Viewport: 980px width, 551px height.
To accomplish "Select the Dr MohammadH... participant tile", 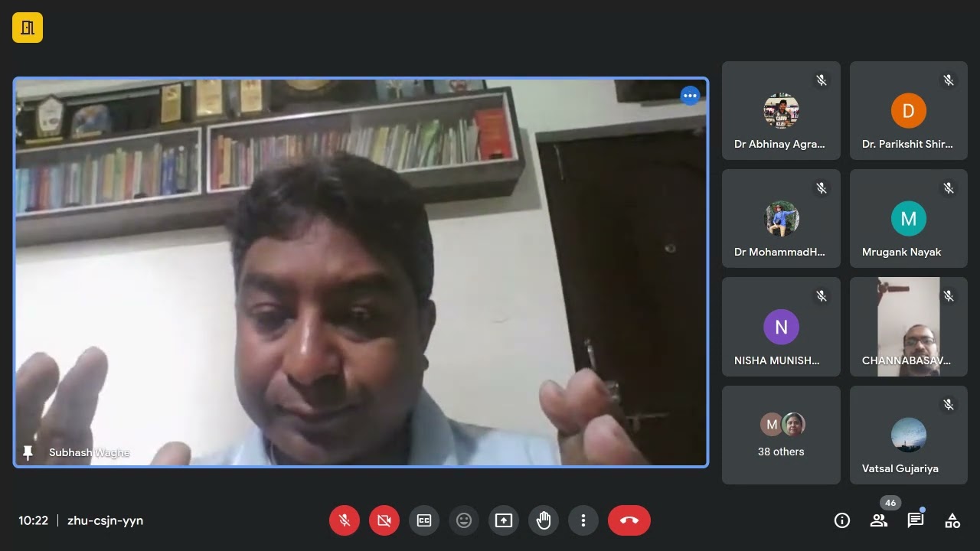I will coord(781,219).
